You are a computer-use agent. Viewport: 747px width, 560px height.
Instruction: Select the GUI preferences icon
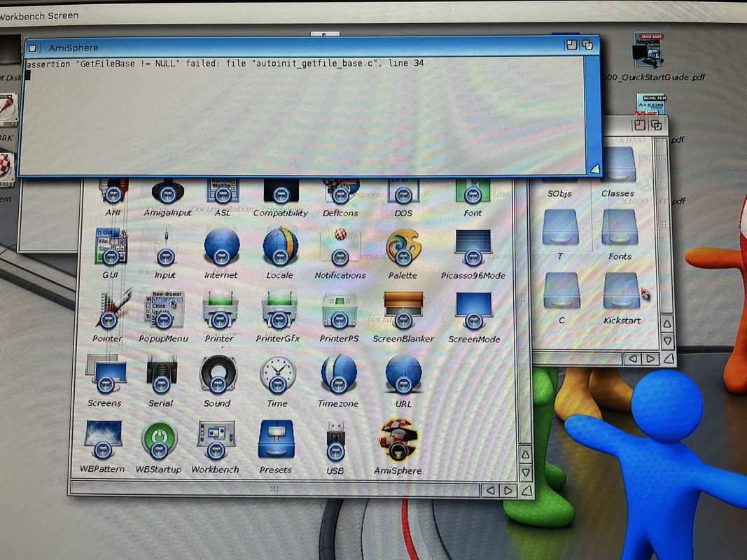click(x=111, y=246)
